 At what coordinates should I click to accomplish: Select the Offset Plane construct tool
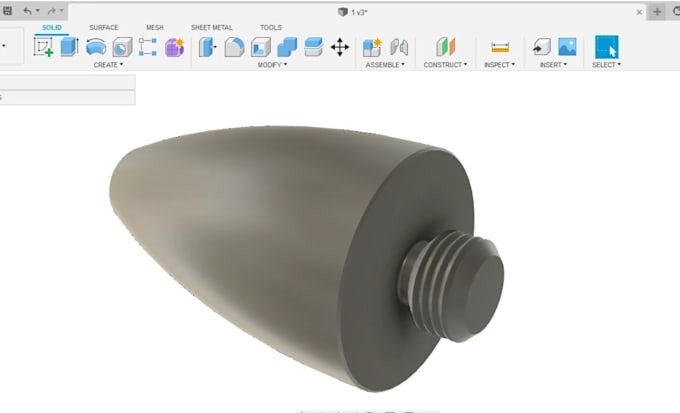446,47
